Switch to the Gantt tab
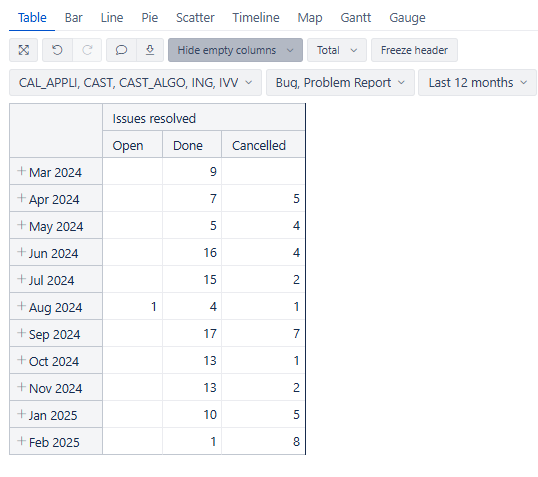Screen dimensions: 538x477 pos(355,18)
